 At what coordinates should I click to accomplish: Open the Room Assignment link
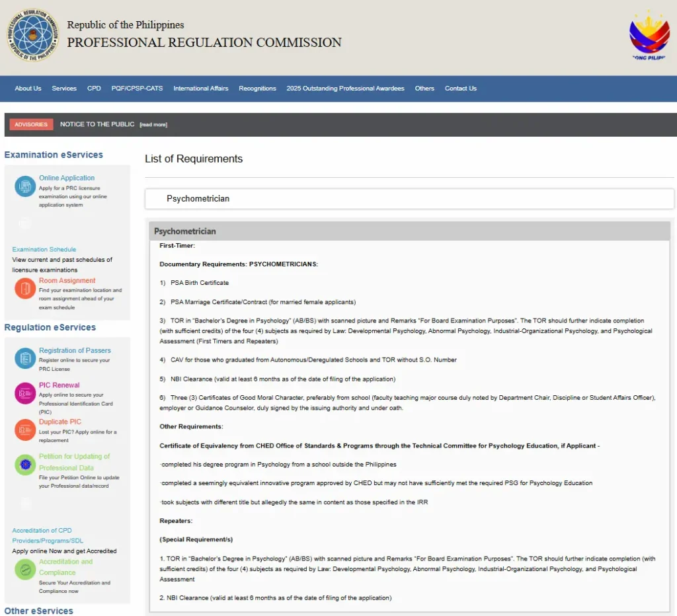coord(67,281)
